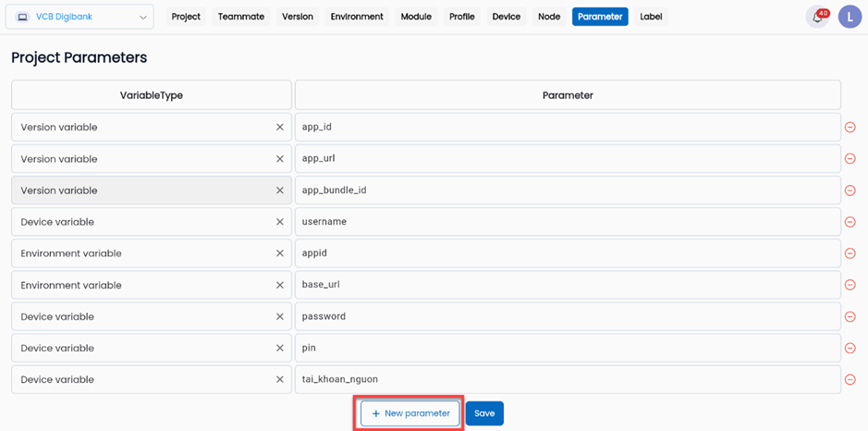The width and height of the screenshot is (868, 431).
Task: Click the notification bell icon
Action: pos(817,17)
